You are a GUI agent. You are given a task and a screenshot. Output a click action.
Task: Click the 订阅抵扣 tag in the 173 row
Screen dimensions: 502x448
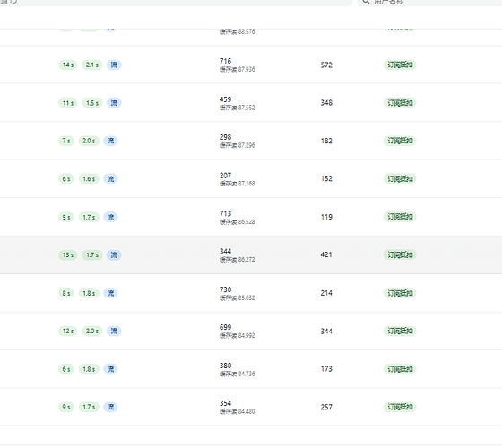pos(400,369)
